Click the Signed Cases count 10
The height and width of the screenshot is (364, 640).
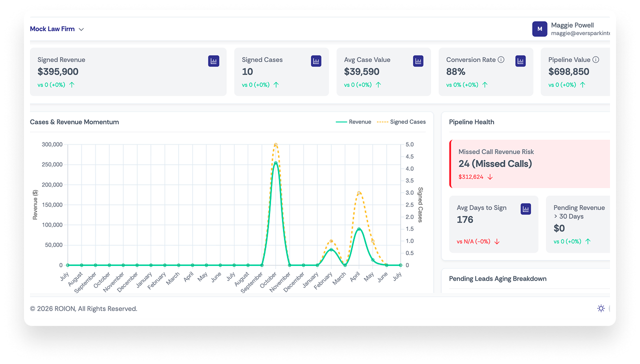pos(247,71)
